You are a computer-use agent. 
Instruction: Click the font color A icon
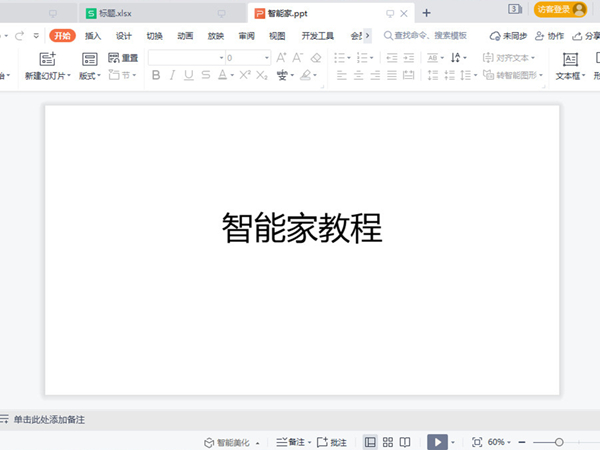222,75
